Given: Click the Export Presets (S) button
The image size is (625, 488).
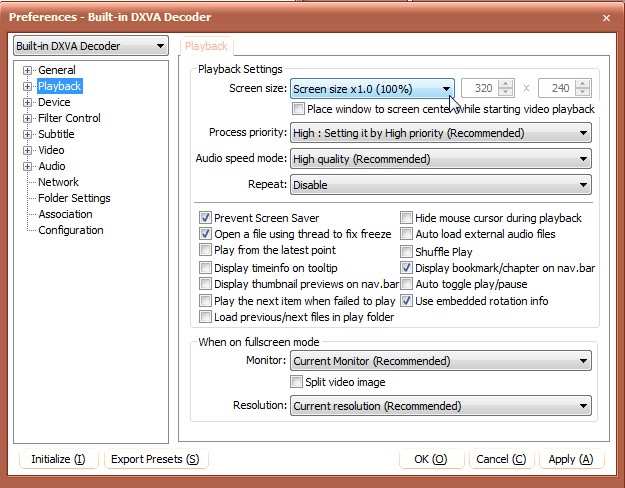Looking at the screenshot, I should pyautogui.click(x=155, y=459).
